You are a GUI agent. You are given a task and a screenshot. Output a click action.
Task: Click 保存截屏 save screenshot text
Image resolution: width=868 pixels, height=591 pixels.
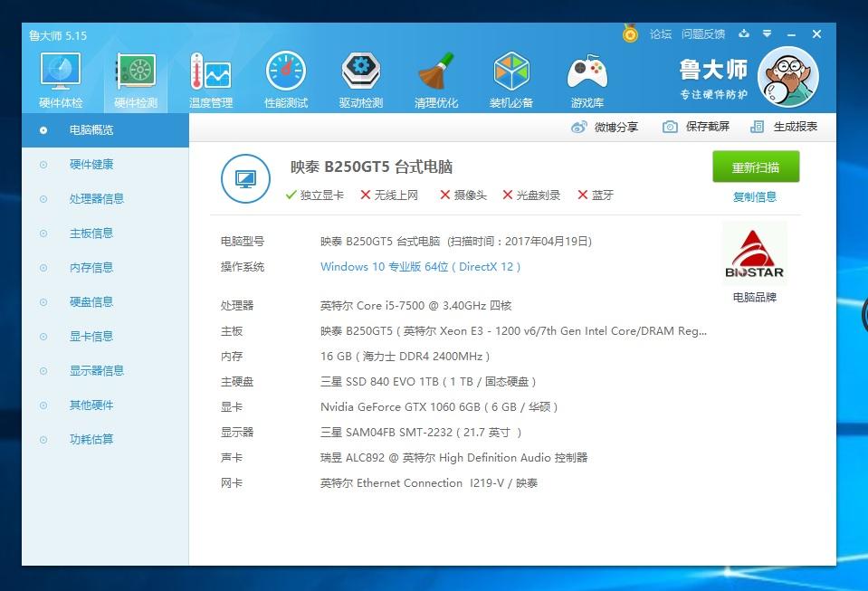point(708,127)
